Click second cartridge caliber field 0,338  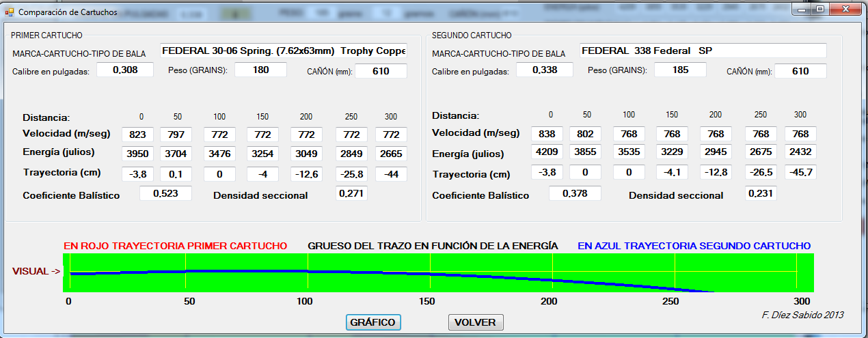pyautogui.click(x=544, y=70)
